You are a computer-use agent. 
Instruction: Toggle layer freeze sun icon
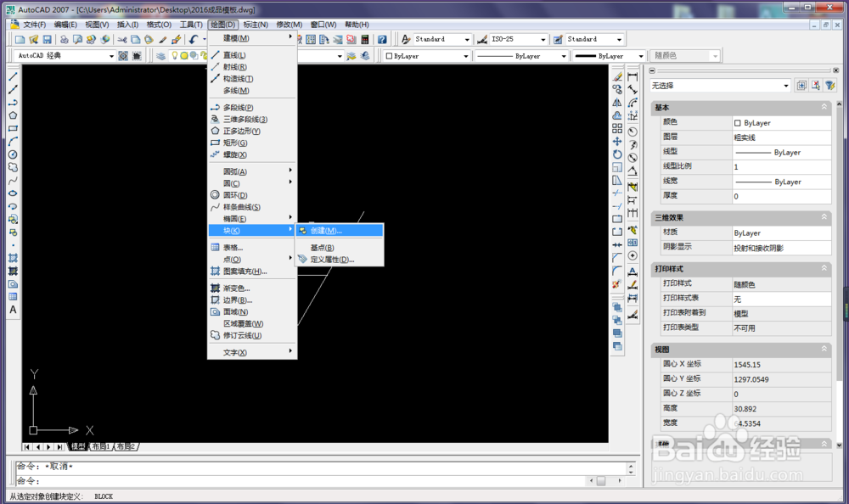tap(184, 56)
